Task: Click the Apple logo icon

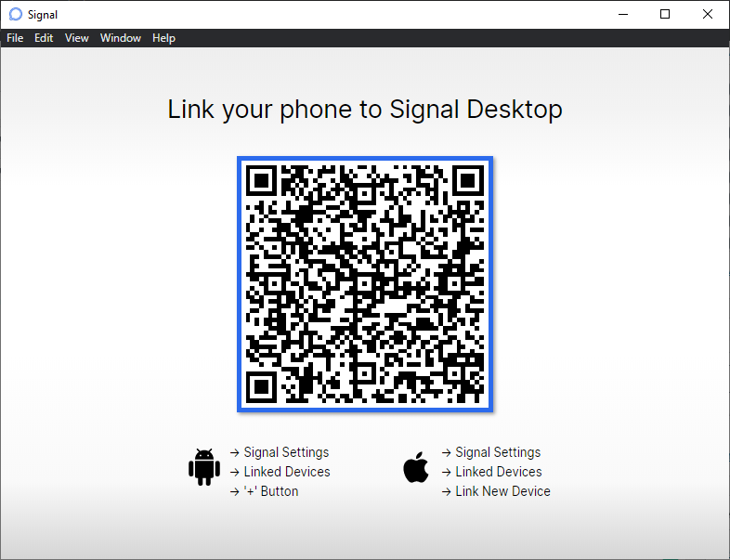Action: tap(417, 468)
